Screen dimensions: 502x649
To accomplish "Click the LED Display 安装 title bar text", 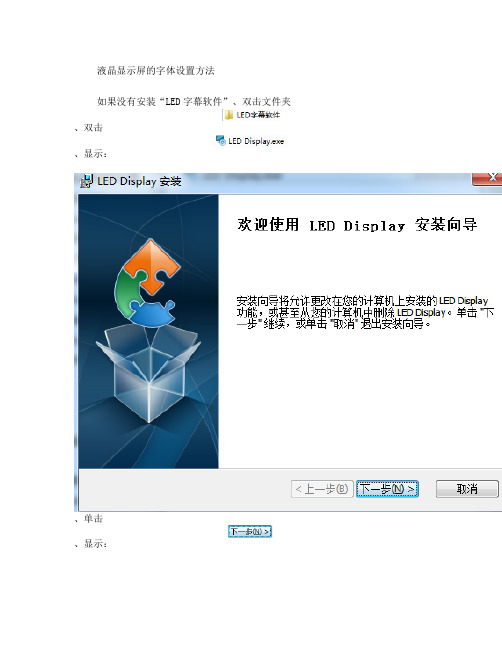I will (x=139, y=181).
